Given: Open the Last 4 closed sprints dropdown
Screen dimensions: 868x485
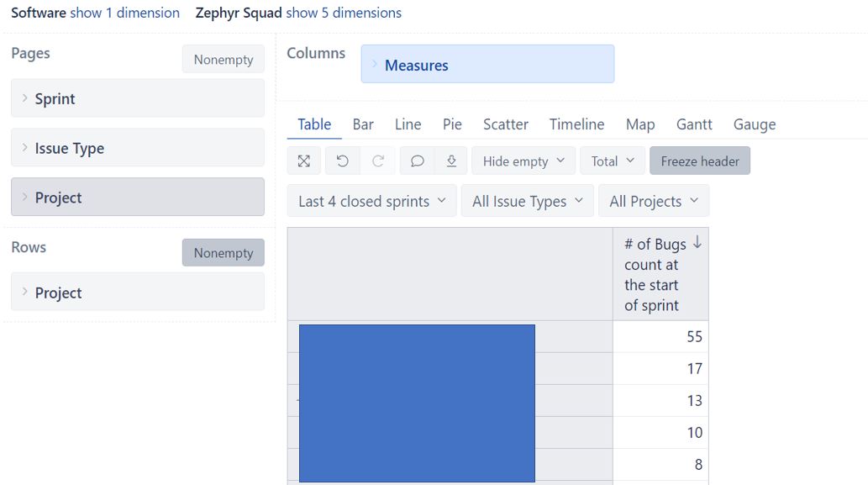Looking at the screenshot, I should click(x=371, y=201).
